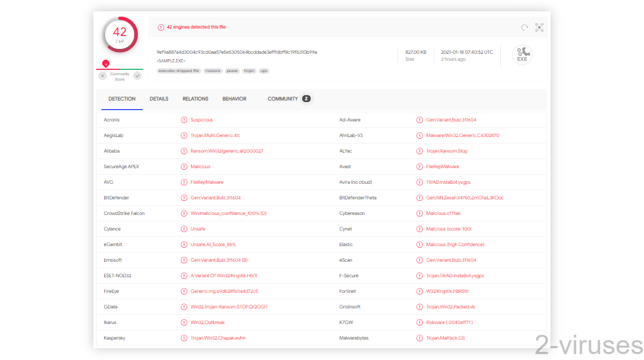Click the warning icon in Avira row
Screen dimensions: 644x360
[420, 182]
